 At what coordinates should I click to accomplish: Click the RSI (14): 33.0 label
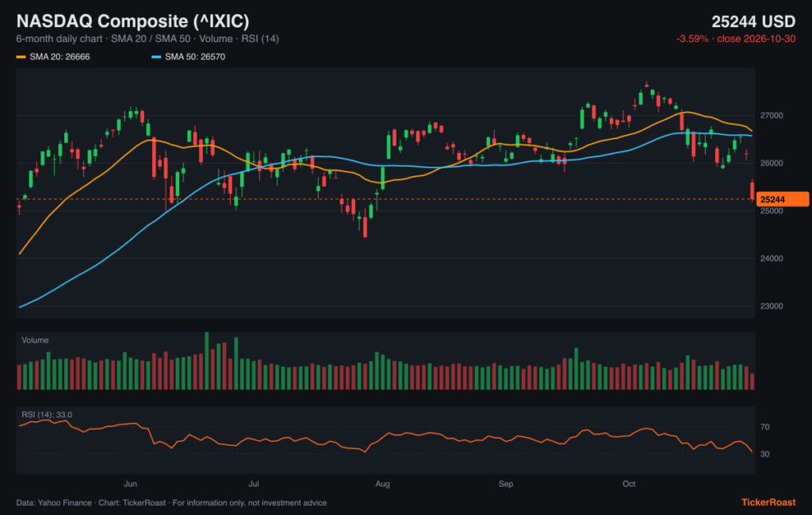[x=47, y=415]
